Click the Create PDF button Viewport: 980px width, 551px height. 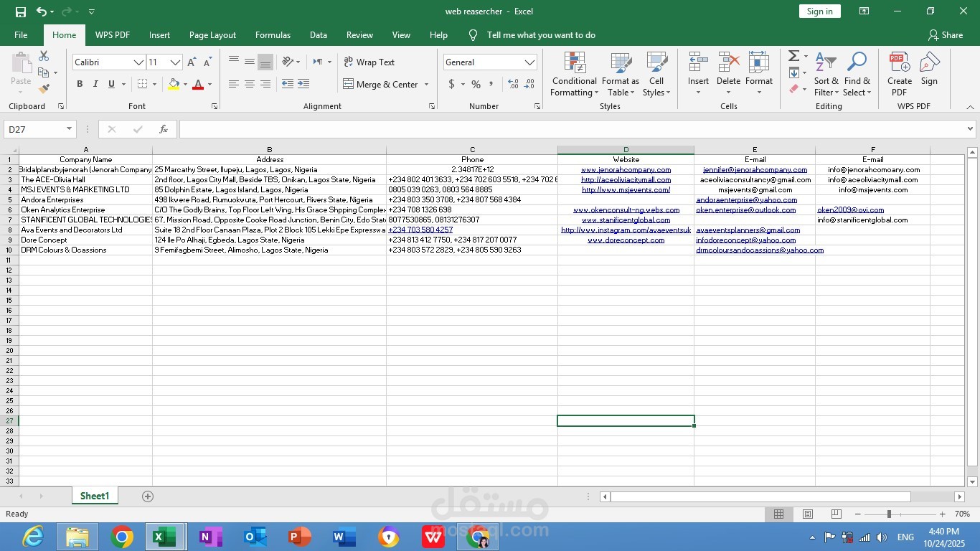click(900, 74)
